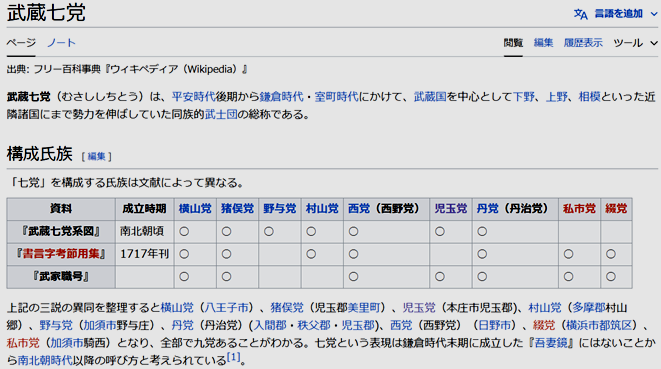Click the 書言字考節用集 red link
This screenshot has height=369, width=661.
[x=61, y=253]
